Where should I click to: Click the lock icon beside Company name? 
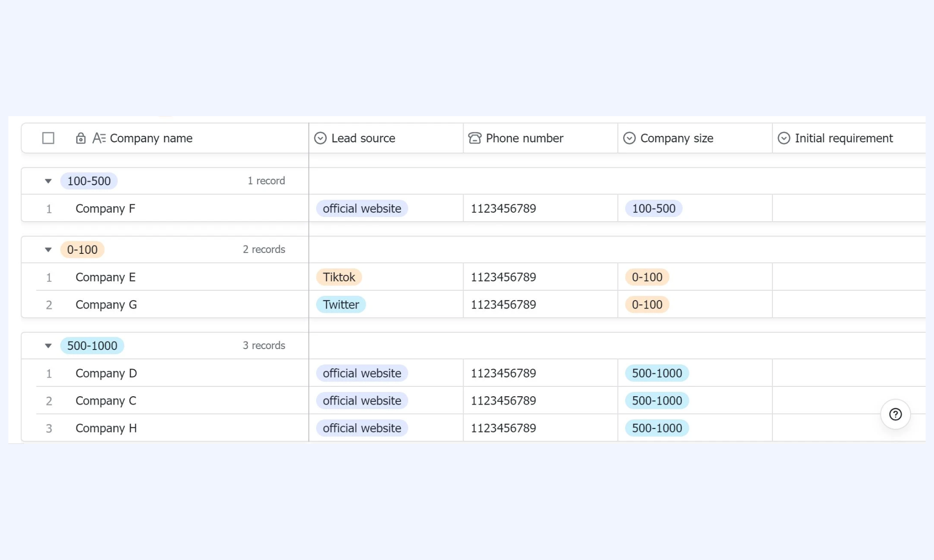[80, 138]
